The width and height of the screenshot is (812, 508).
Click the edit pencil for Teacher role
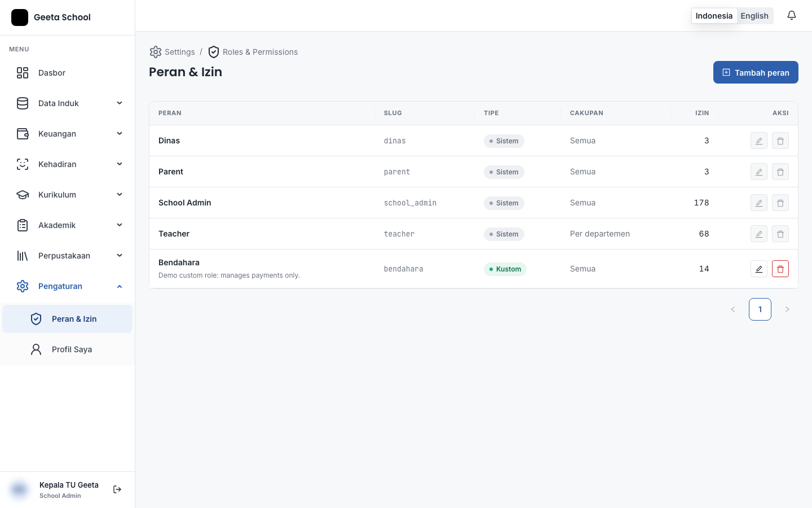tap(759, 234)
